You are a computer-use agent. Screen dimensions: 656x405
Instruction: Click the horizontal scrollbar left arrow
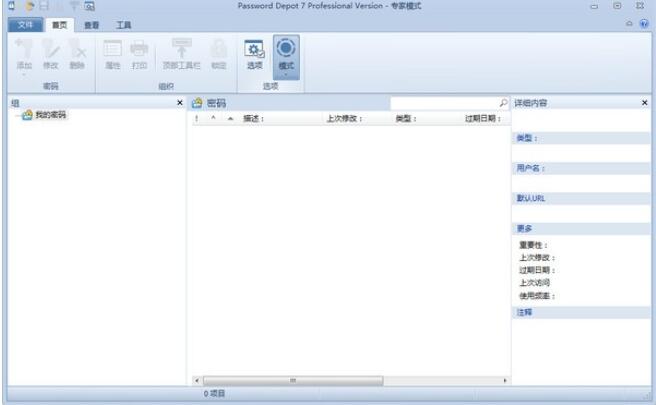(x=197, y=381)
